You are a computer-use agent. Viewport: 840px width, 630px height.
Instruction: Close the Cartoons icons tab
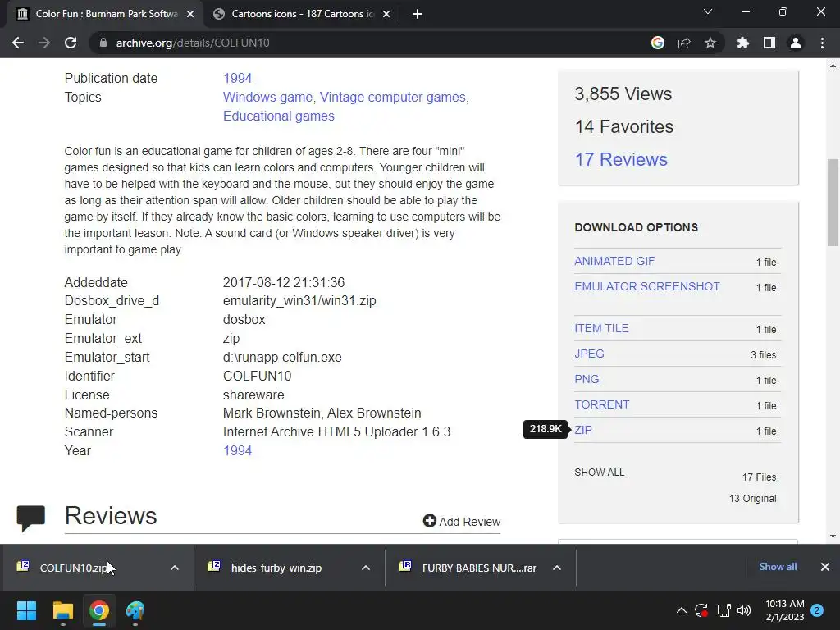click(386, 14)
